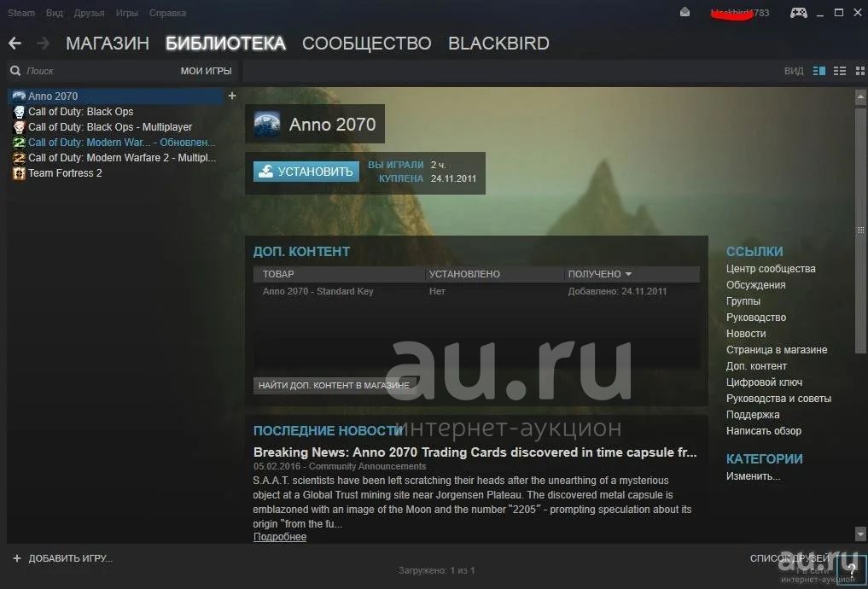Open the Вид menu
This screenshot has width=868, height=589.
[55, 13]
